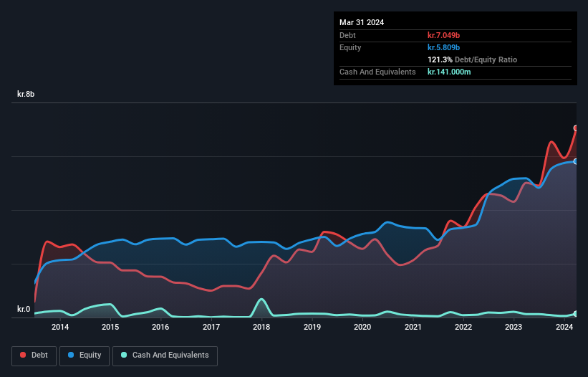Image resolution: width=588 pixels, height=377 pixels.
Task: Toggle Cash And Equivalents legend button
Action: click(x=165, y=355)
